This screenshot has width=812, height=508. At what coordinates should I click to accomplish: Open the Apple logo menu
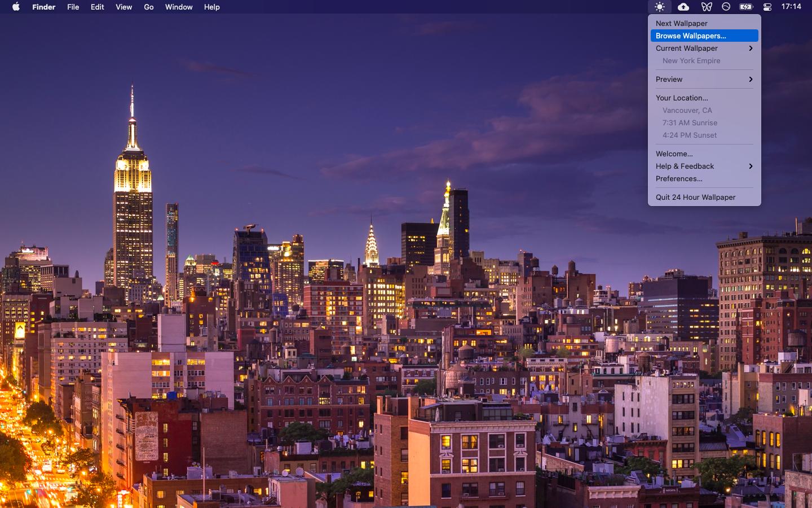pos(16,7)
